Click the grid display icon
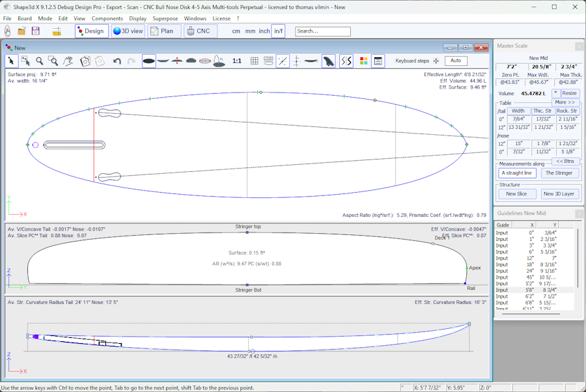 pyautogui.click(x=254, y=61)
